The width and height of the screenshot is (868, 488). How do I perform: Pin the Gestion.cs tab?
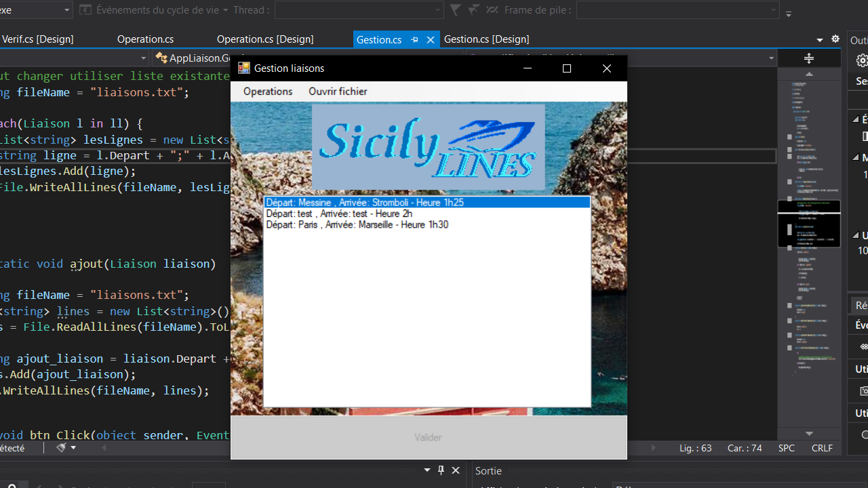tap(414, 40)
